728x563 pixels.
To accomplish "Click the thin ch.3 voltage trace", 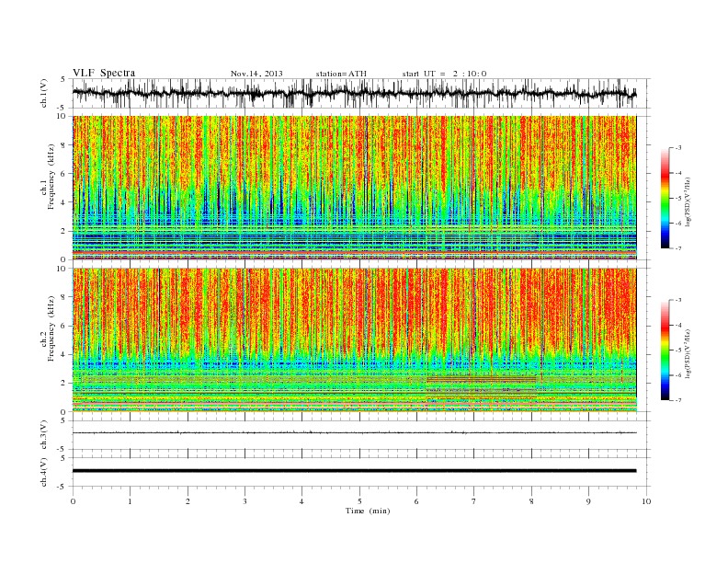I will point(354,432).
